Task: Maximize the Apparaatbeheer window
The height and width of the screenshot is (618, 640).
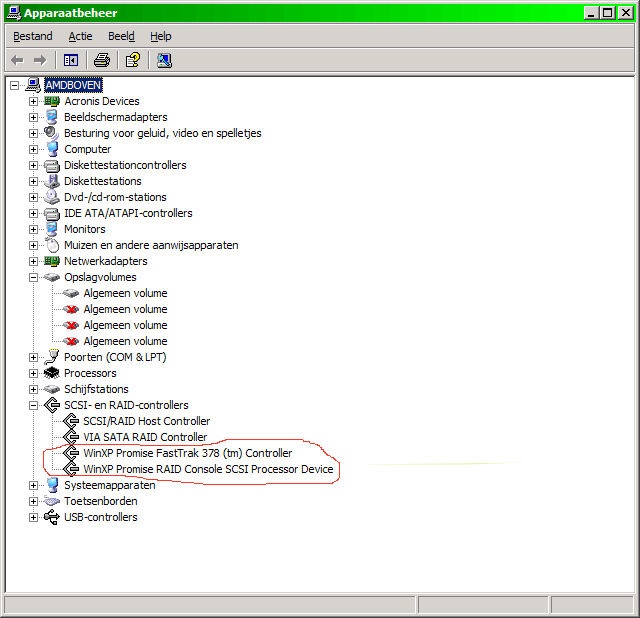Action: click(607, 13)
